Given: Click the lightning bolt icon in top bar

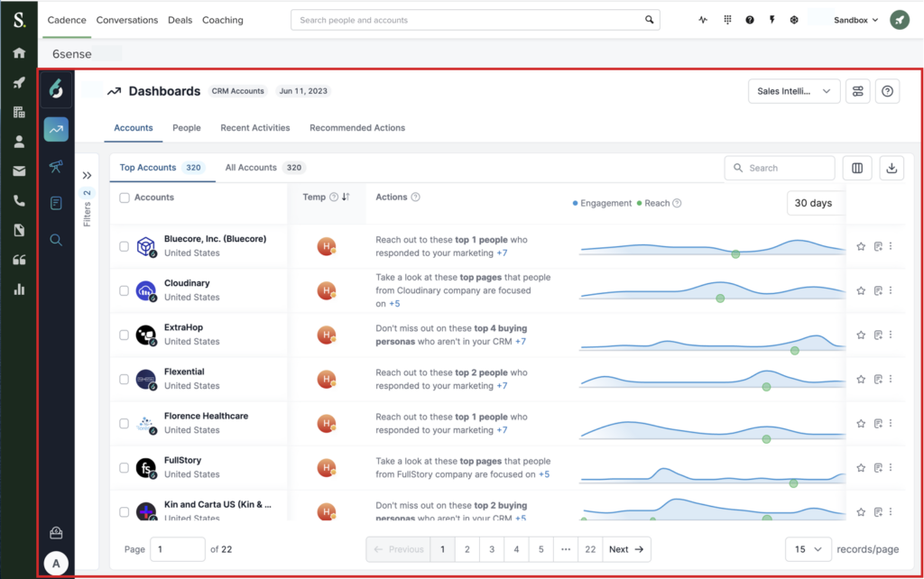Looking at the screenshot, I should pos(772,20).
